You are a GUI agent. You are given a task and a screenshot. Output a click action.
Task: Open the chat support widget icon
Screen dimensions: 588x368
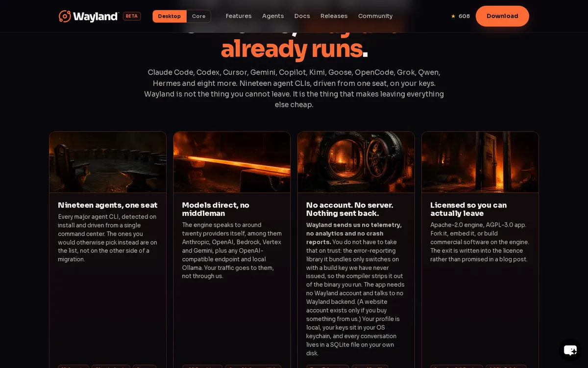[x=570, y=350]
